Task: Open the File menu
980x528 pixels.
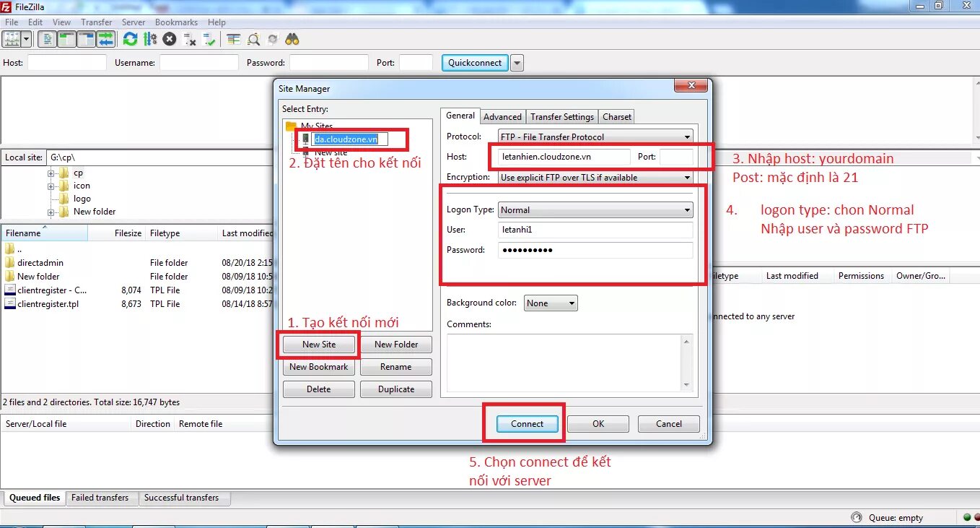Action: [12, 22]
